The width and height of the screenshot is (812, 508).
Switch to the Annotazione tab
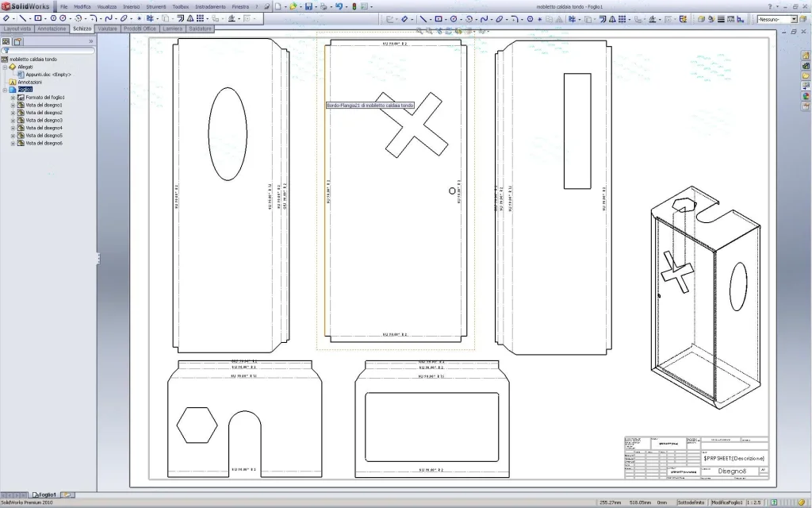(52, 29)
